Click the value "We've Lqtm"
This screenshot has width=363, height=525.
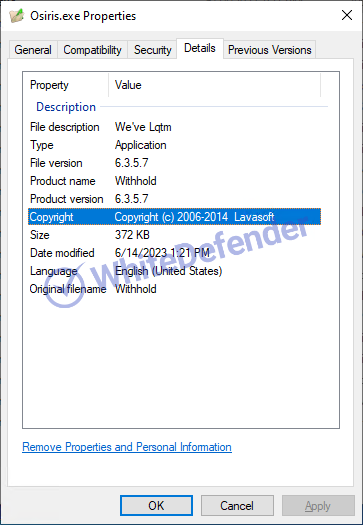[x=143, y=127]
